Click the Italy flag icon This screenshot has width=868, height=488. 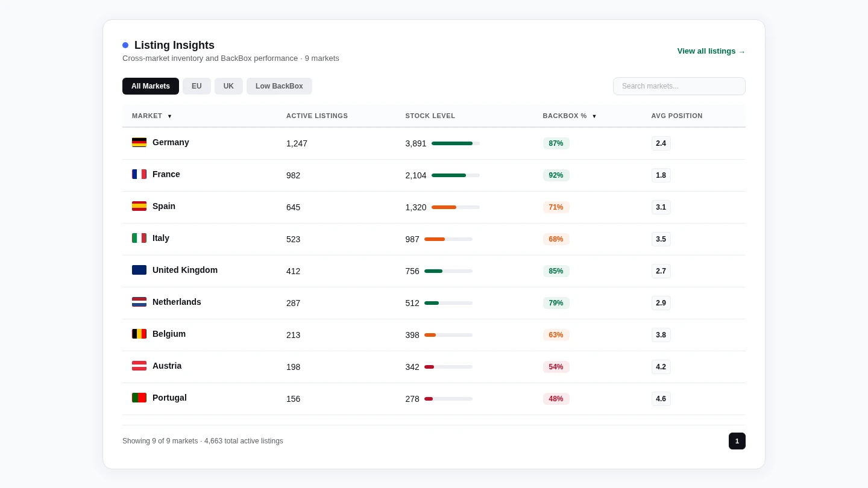click(139, 238)
